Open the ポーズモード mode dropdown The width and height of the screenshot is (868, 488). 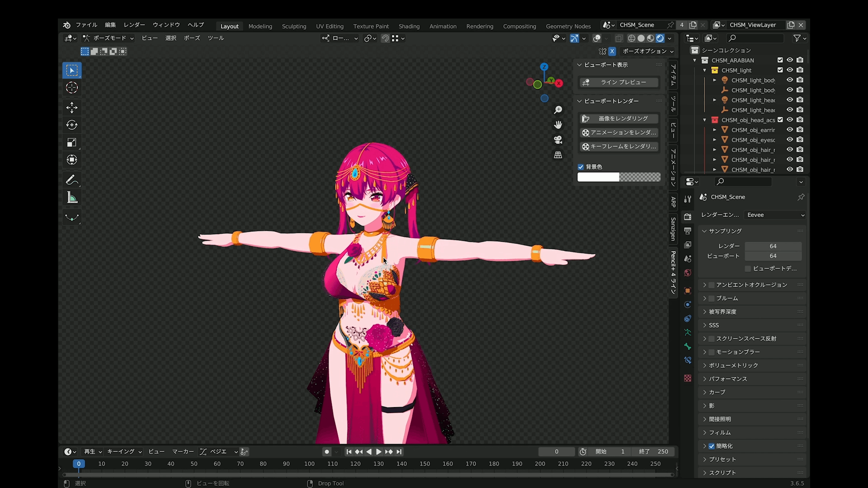coord(108,38)
